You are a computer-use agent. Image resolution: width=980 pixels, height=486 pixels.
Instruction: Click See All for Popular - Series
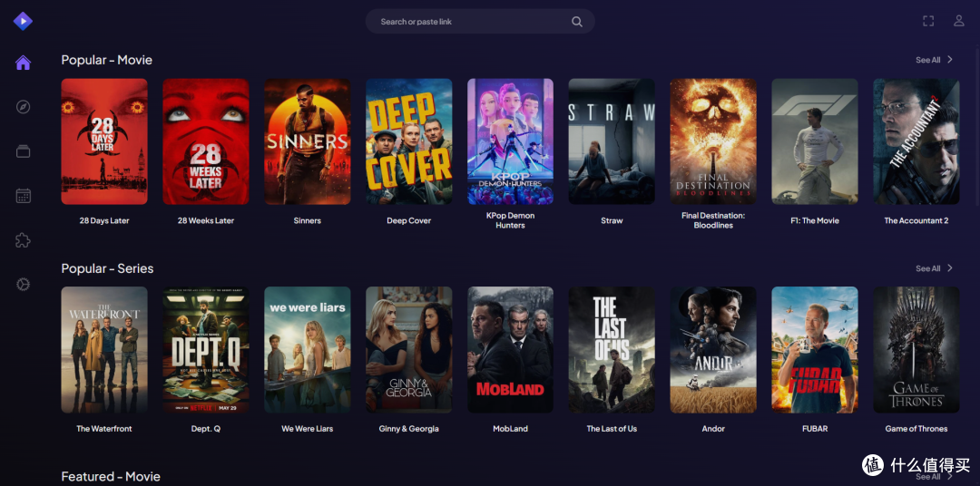[927, 268]
